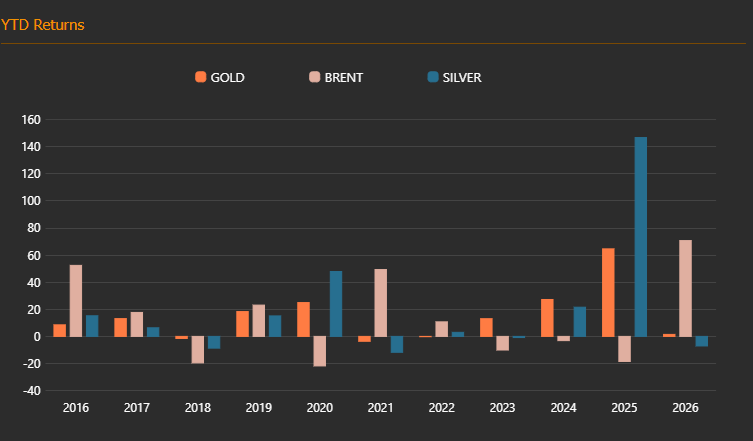The width and height of the screenshot is (753, 441).
Task: Toggle the SILVER series in the legend
Action: click(454, 77)
